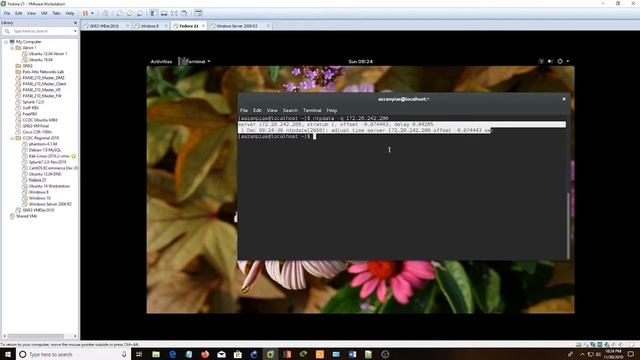Close the Fedora 21 tab
The height and width of the screenshot is (360, 640).
click(x=203, y=26)
